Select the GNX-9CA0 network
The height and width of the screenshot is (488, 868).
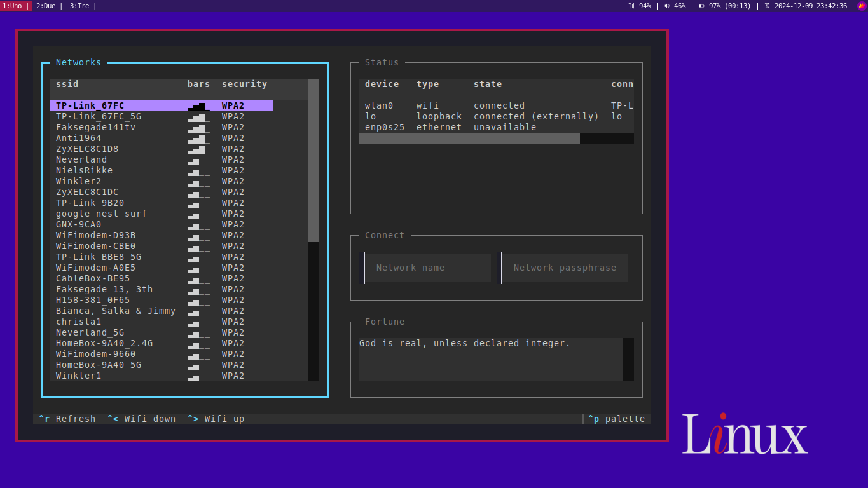click(x=162, y=224)
